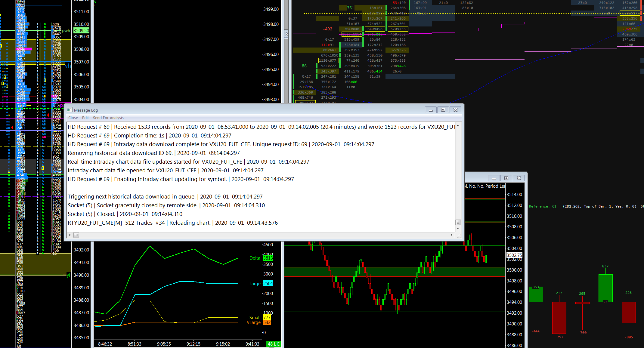Click the horizontal scroll left arrow
Screen dimensions: 644x348
pos(70,235)
